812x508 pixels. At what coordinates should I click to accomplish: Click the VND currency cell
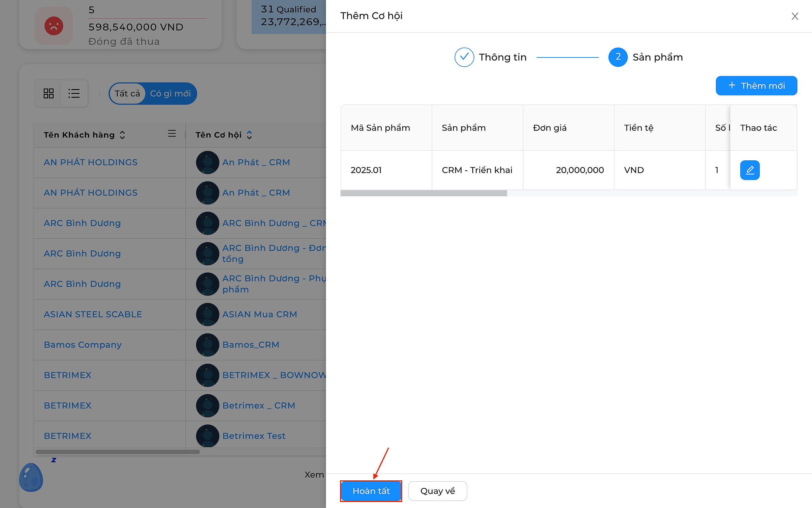click(660, 170)
